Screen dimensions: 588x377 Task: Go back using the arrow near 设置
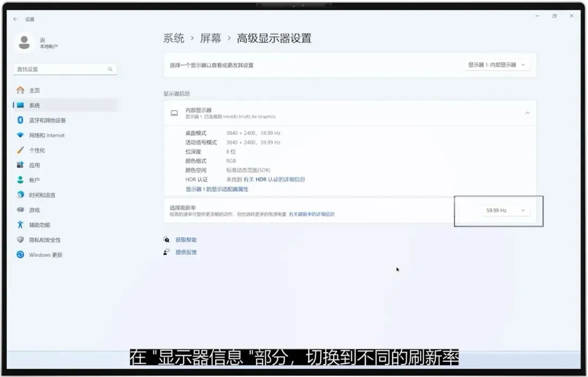15,18
